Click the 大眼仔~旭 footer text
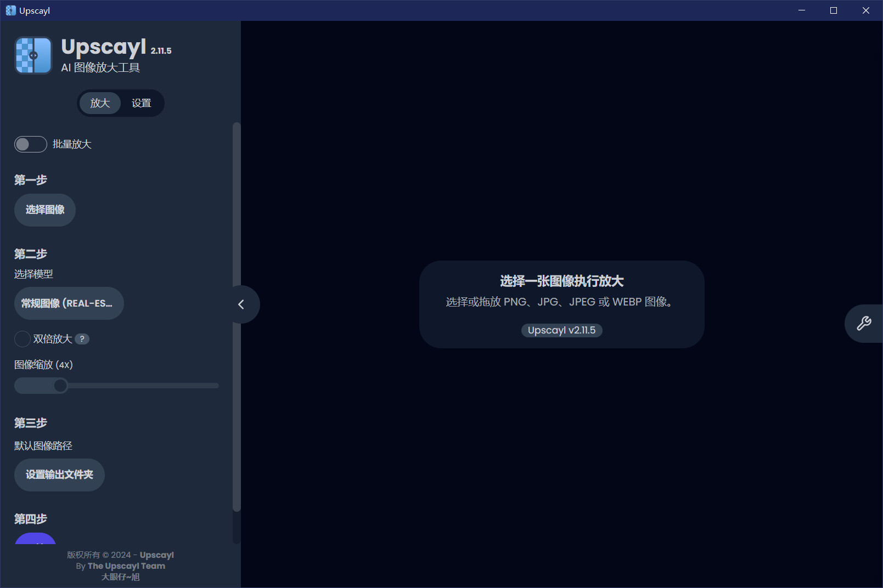This screenshot has width=883, height=588. (x=120, y=577)
